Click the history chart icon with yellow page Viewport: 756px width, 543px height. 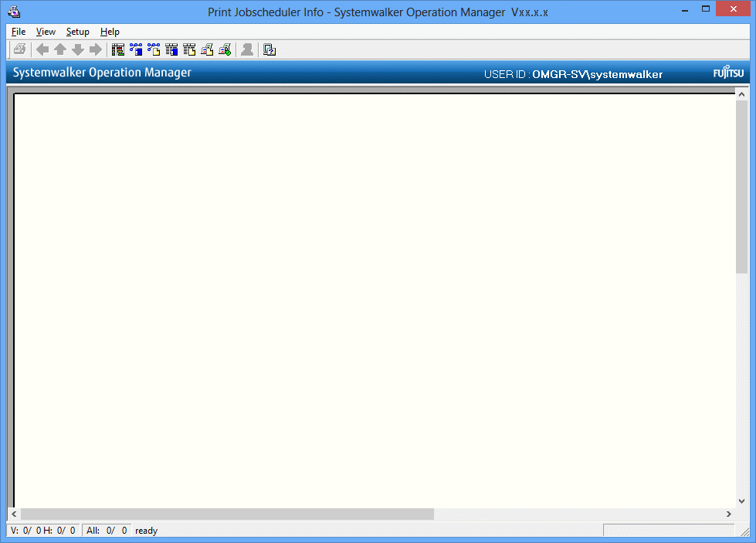[207, 49]
